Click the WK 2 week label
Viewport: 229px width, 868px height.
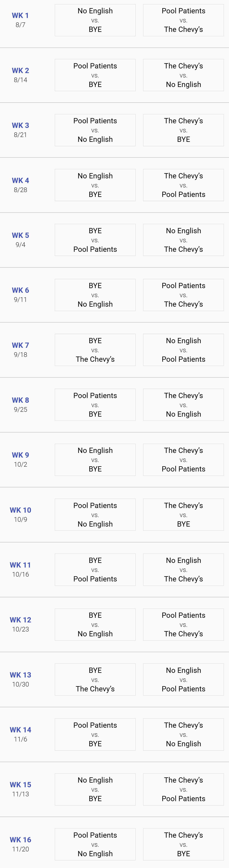tap(20, 70)
